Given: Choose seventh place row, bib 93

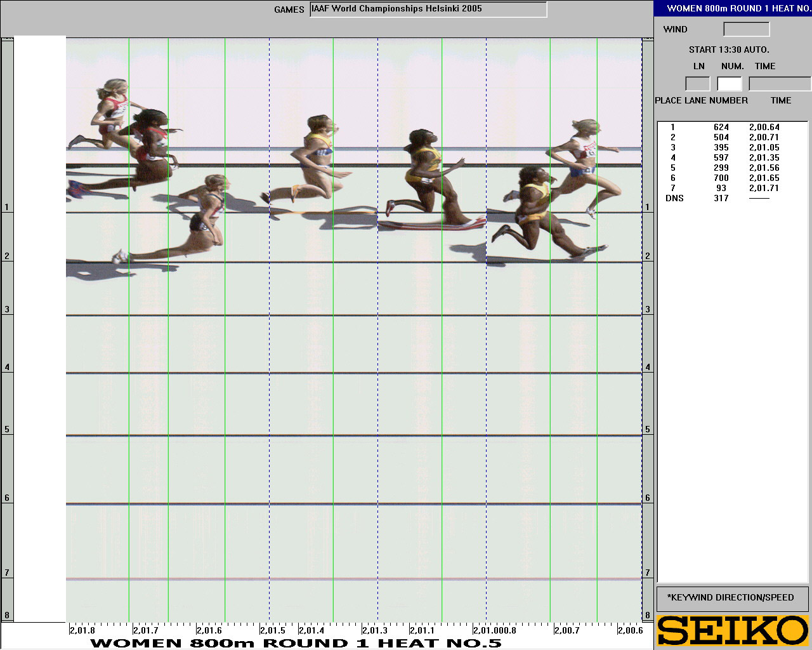Looking at the screenshot, I should point(721,189).
